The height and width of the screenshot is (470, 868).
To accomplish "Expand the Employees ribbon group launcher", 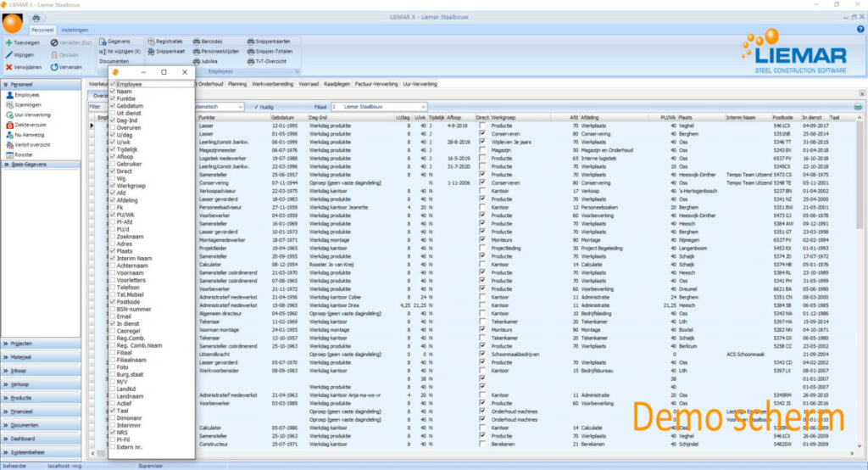I will [x=298, y=71].
